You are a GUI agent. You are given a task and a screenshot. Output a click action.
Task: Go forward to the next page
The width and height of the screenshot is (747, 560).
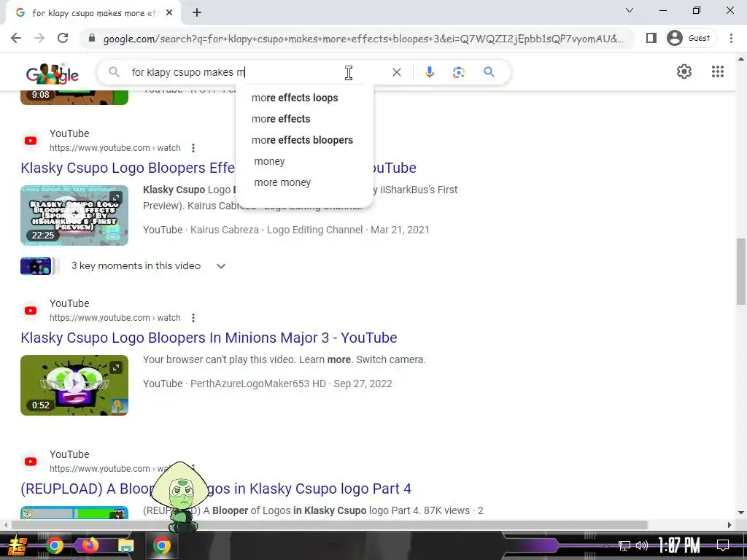(39, 38)
